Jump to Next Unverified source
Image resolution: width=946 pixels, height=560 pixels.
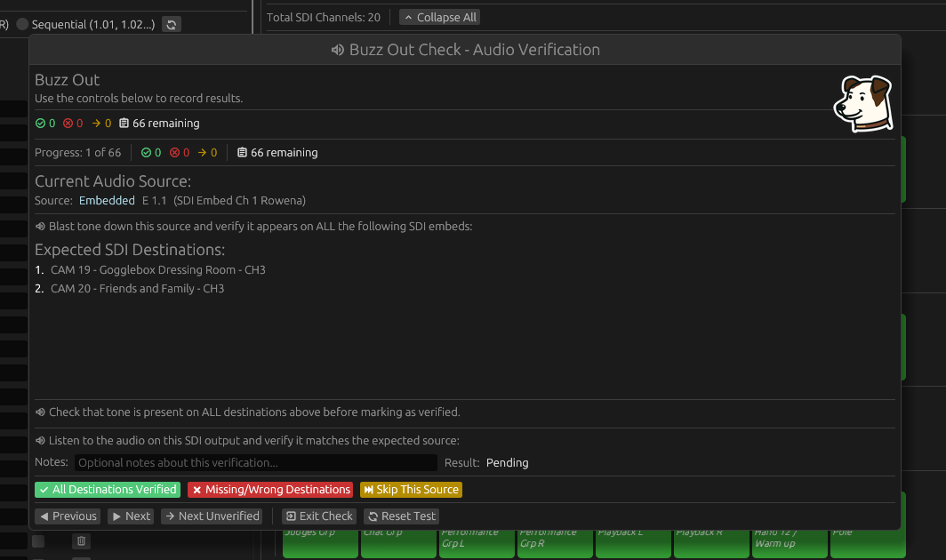coord(212,516)
